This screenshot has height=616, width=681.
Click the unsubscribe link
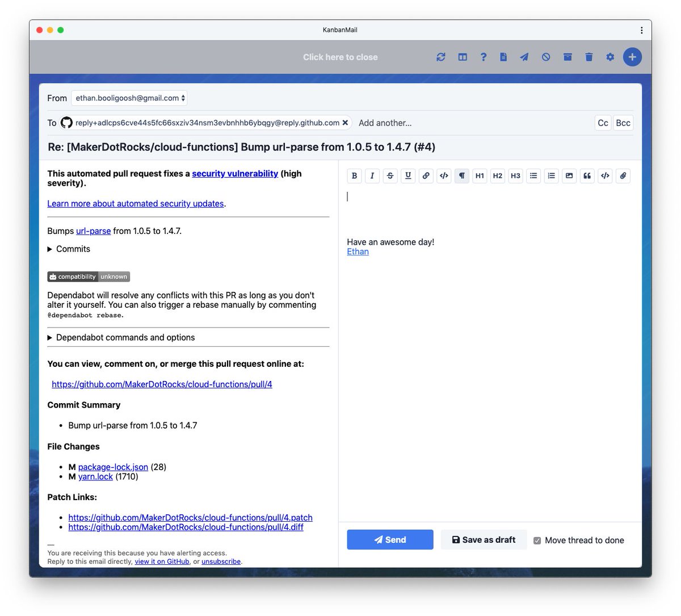click(x=221, y=561)
